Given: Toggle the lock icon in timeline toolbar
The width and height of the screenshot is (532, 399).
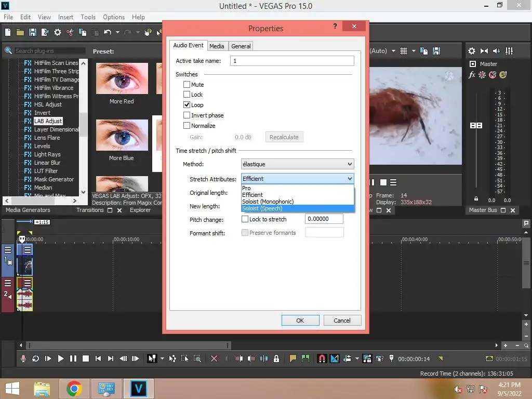Looking at the screenshot, I should 276,358.
